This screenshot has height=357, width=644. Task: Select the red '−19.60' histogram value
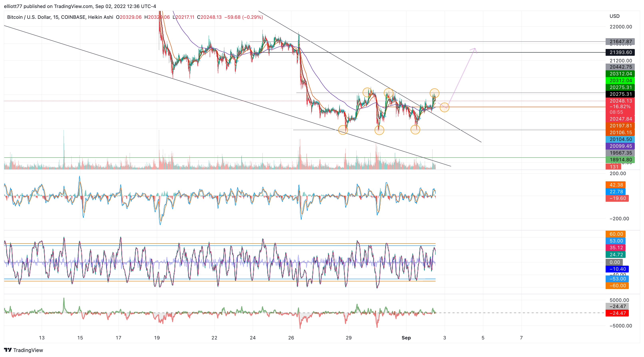click(x=617, y=198)
